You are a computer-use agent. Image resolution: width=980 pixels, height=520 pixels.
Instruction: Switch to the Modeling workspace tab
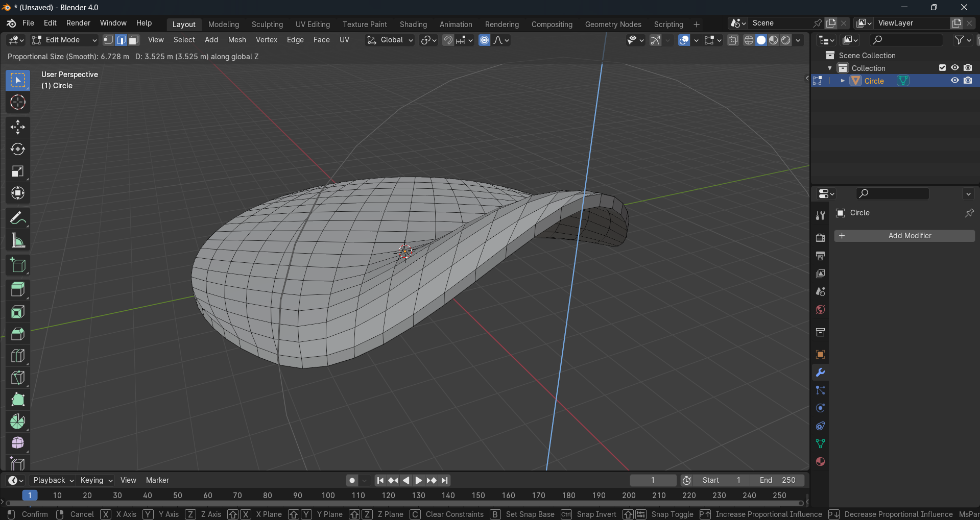click(x=224, y=24)
